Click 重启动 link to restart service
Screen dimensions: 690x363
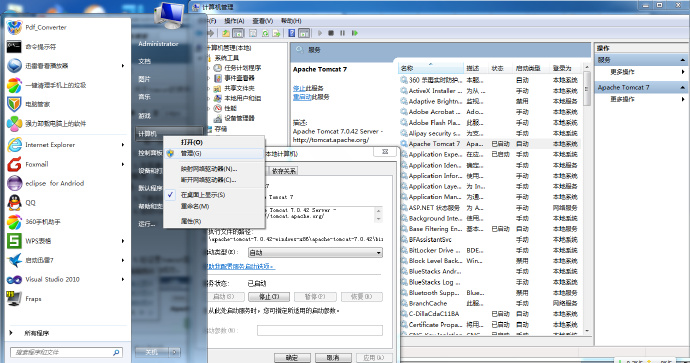[302, 97]
